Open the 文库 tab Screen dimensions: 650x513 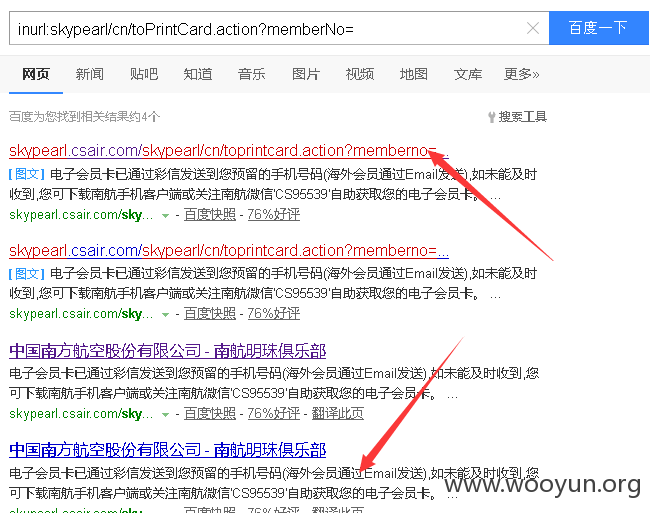tap(468, 74)
